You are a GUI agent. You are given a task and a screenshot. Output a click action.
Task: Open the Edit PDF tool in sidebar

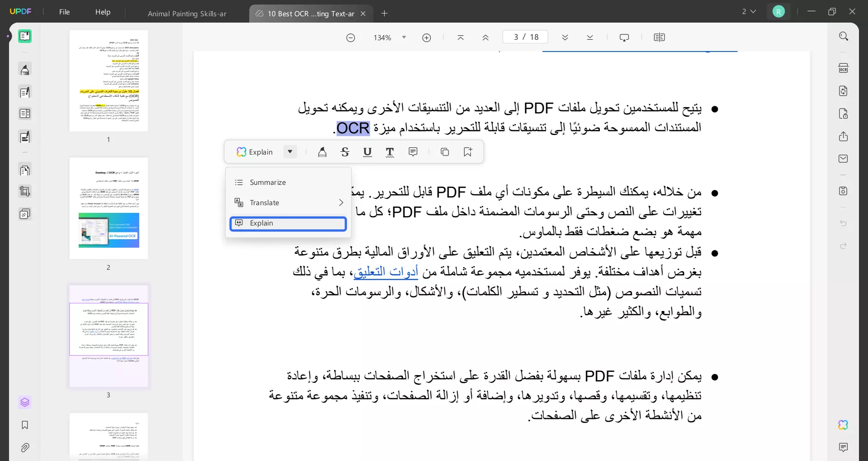point(25,92)
